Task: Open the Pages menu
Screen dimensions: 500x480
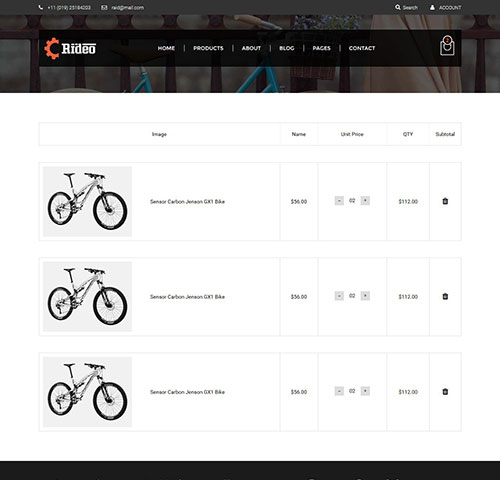Action: tap(321, 48)
